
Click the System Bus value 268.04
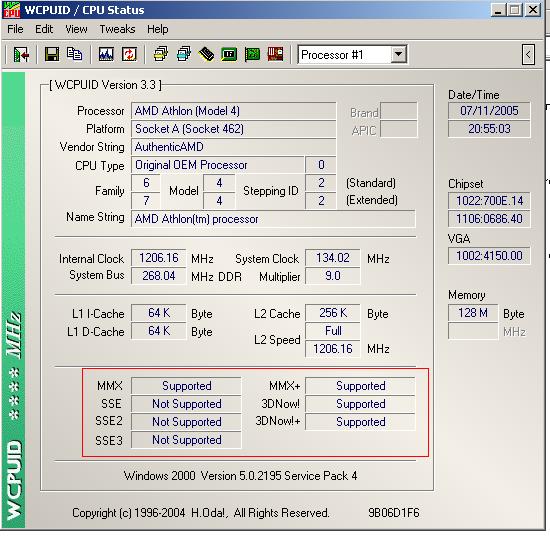[159, 276]
